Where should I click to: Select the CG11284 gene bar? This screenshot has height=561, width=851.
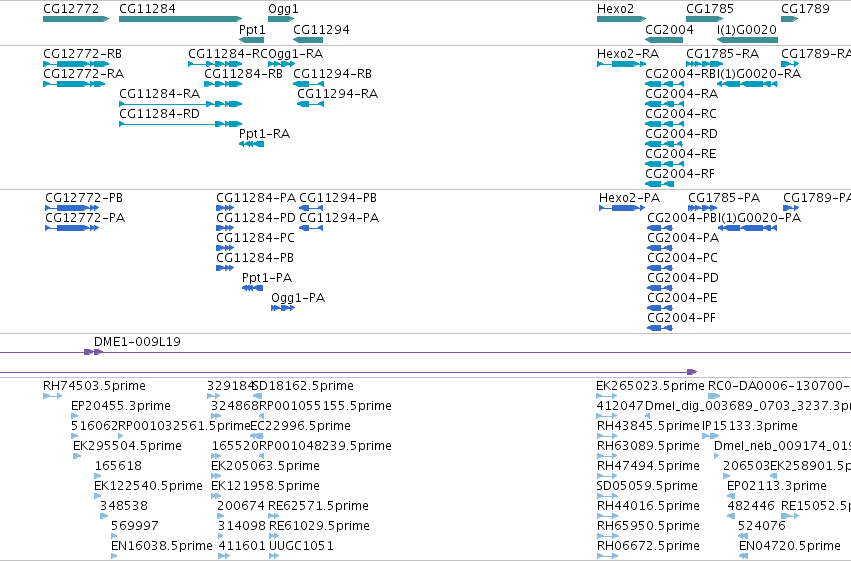[181, 19]
